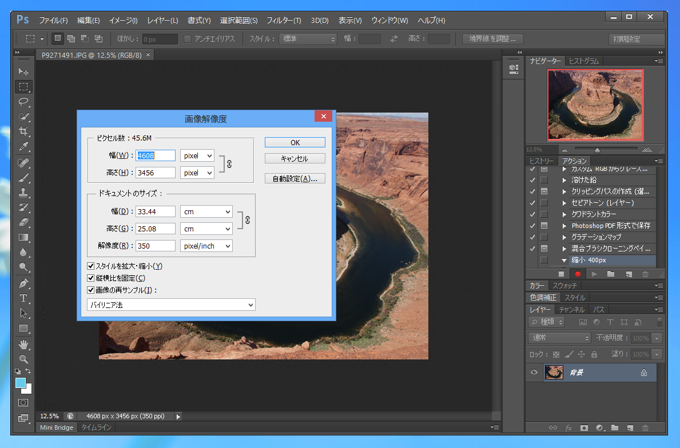This screenshot has width=680, height=448.
Task: Toggle checkmark for セピアトーン action
Action: pos(533,203)
